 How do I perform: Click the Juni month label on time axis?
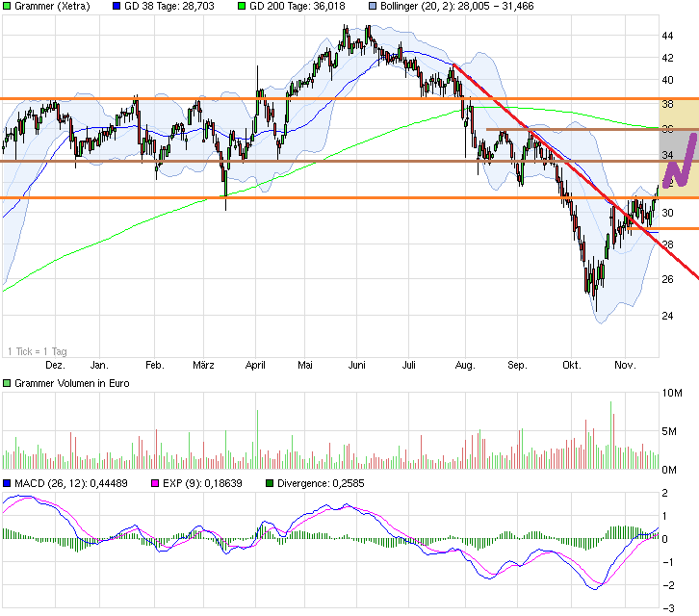click(x=356, y=366)
